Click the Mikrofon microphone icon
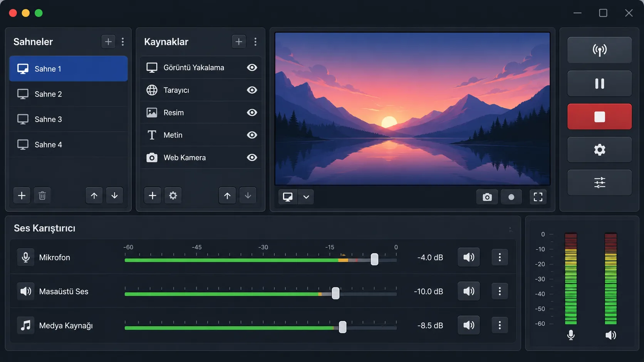644x362 pixels. pyautogui.click(x=25, y=257)
